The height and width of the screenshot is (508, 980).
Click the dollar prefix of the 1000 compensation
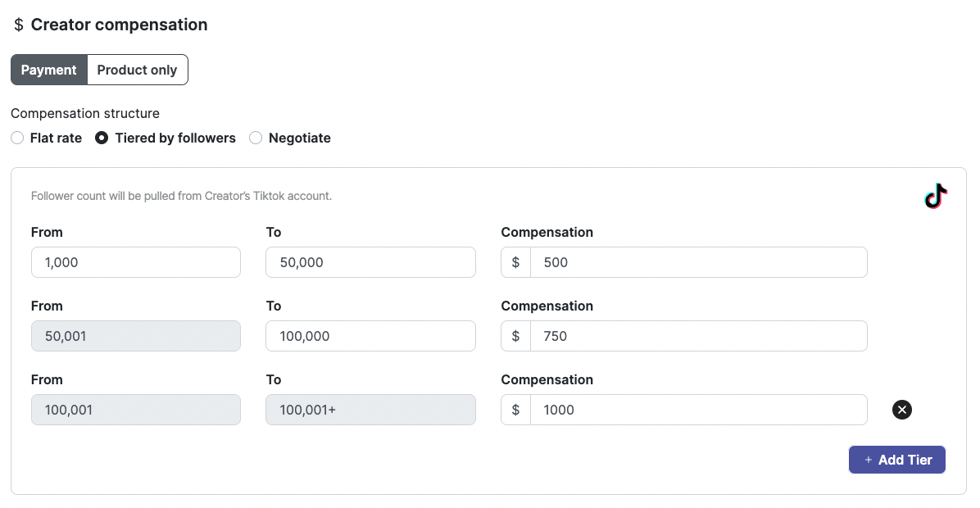[x=515, y=410]
